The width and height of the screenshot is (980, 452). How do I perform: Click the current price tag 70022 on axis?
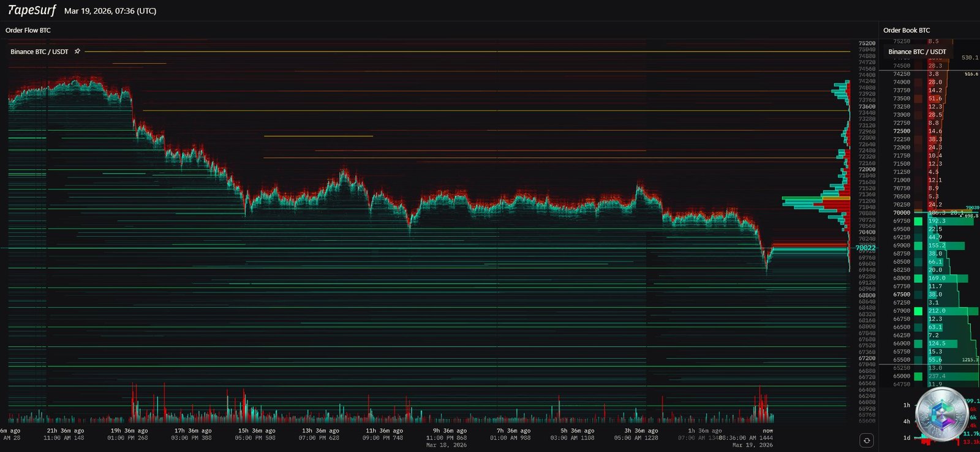pos(865,247)
